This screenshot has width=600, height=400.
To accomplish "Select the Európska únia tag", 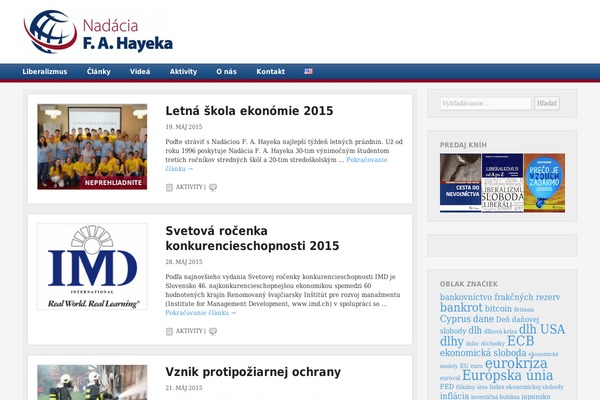I will pos(507,376).
